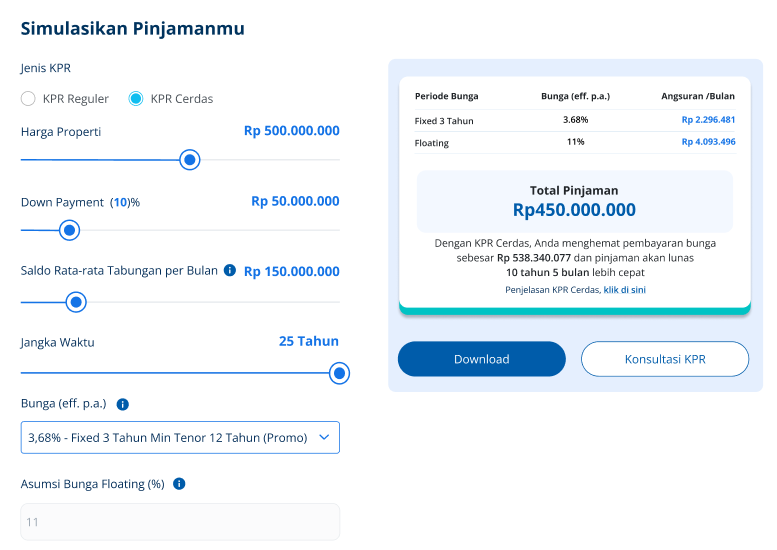Image resolution: width=777 pixels, height=550 pixels.
Task: Click the Jangka Waktu slider handle
Action: click(339, 373)
